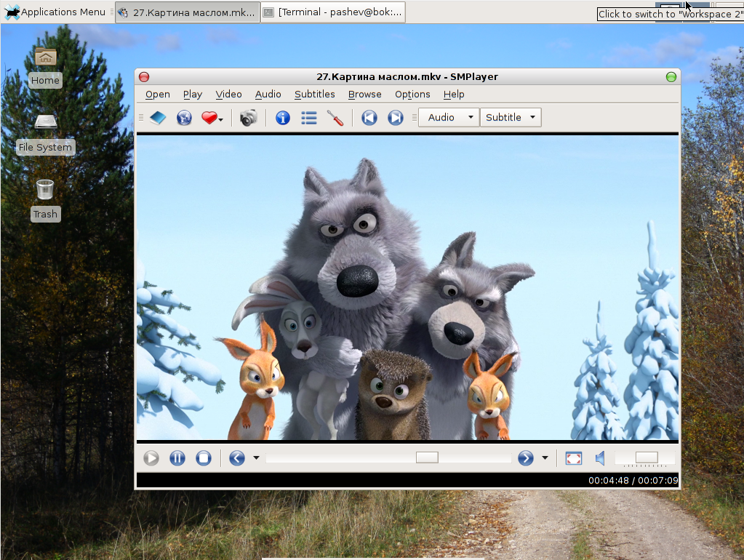Click the SMPlayer window title bar
Screen dimensions: 744x560
click(x=407, y=77)
